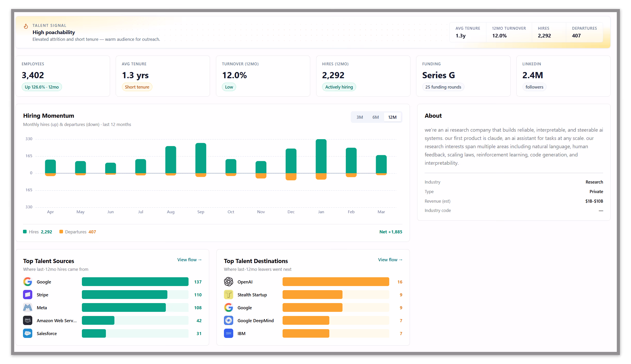
Task: Click the 'Up 126.6% · 12mo' badge
Action: click(42, 87)
